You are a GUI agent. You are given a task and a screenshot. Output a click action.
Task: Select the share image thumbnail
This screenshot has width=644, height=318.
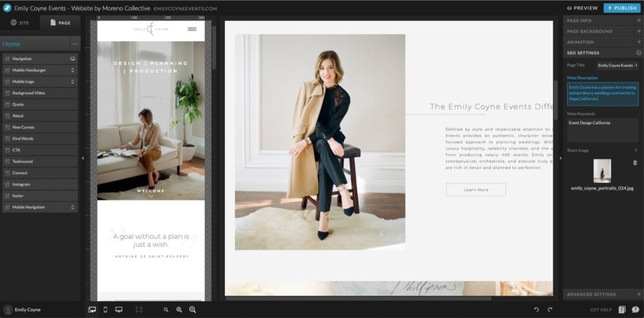tap(602, 171)
